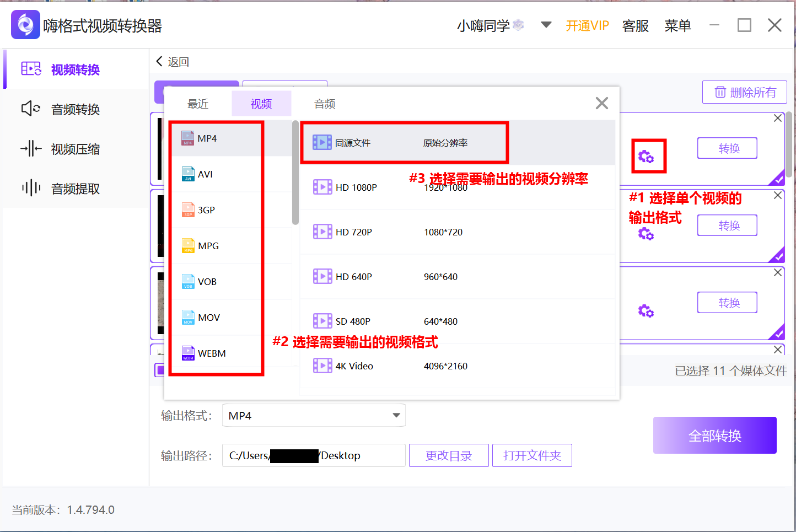Click the 嗨格式 app logo

click(x=25, y=25)
